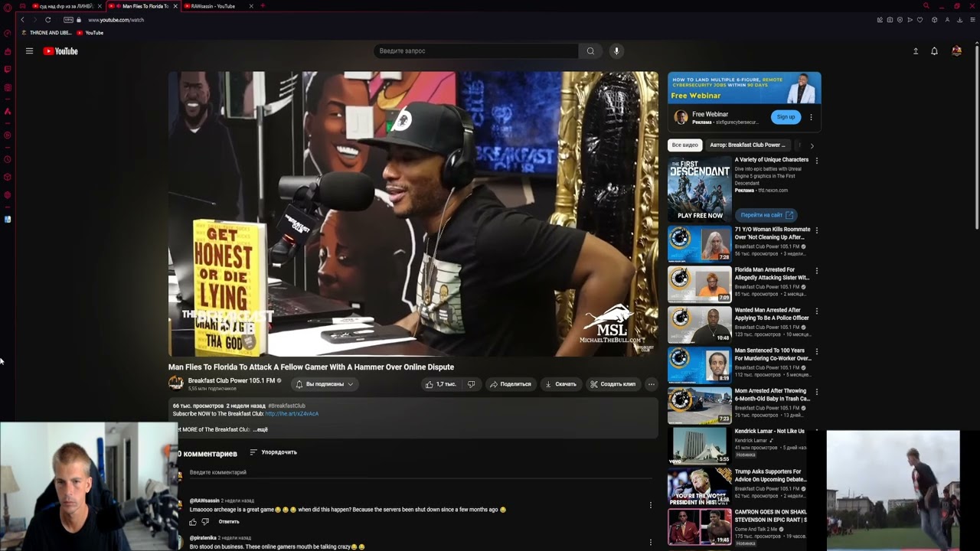Open the notifications bell
Viewport: 980px width, 551px height.
pyautogui.click(x=934, y=51)
